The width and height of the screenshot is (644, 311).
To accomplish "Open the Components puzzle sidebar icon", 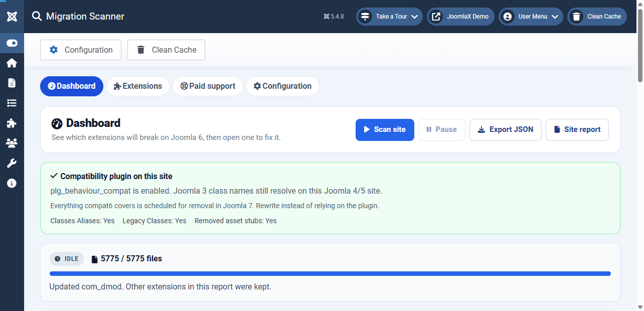I will [12, 123].
